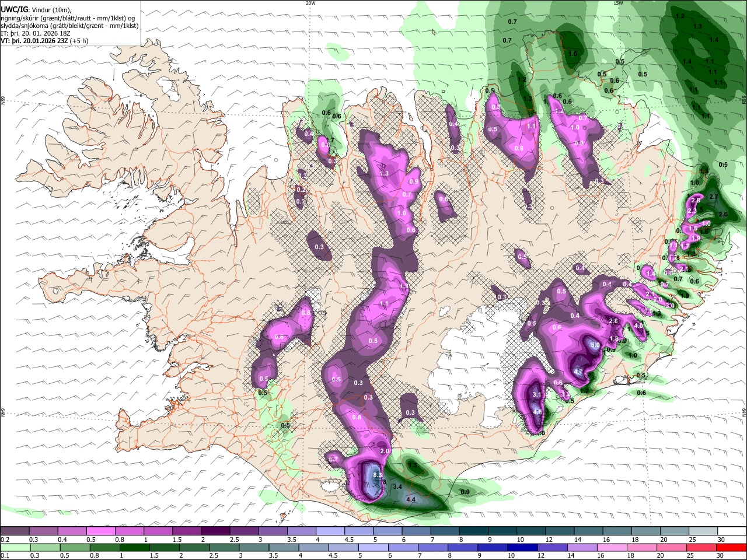Click the 'rigning/skúrir (grænt/blátt/rautt - mm/1klst) og' line
Image resolution: width=747 pixels, height=560 pixels.
coord(68,17)
